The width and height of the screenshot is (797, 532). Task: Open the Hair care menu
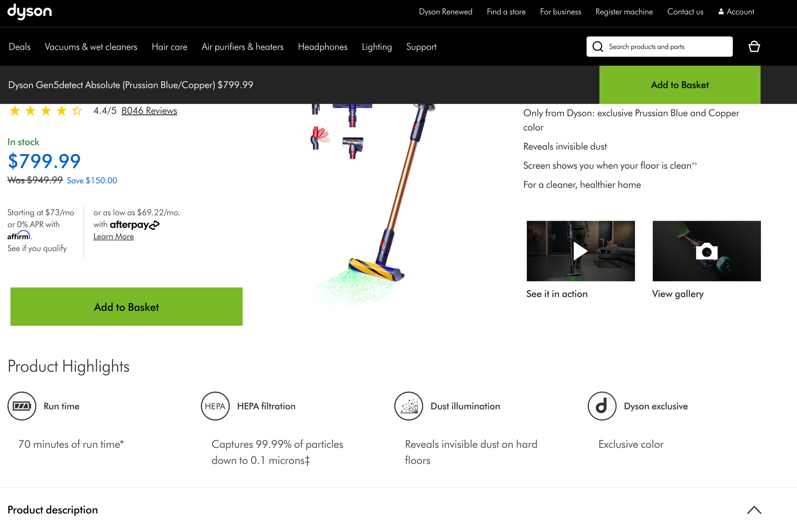(169, 47)
